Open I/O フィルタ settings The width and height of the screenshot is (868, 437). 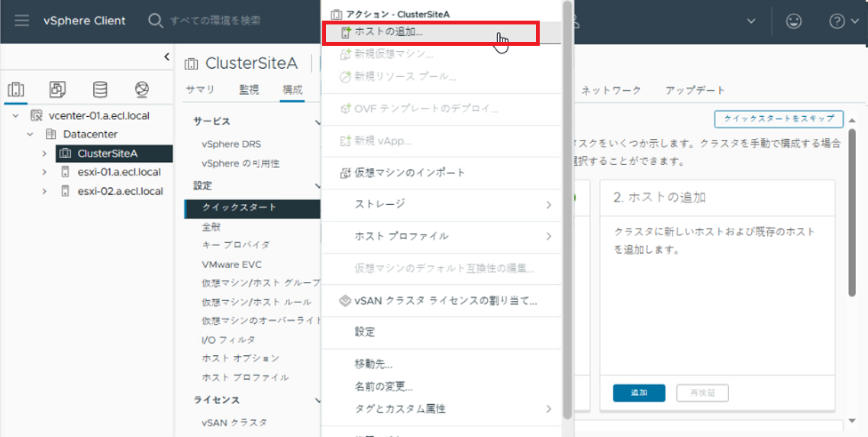228,339
